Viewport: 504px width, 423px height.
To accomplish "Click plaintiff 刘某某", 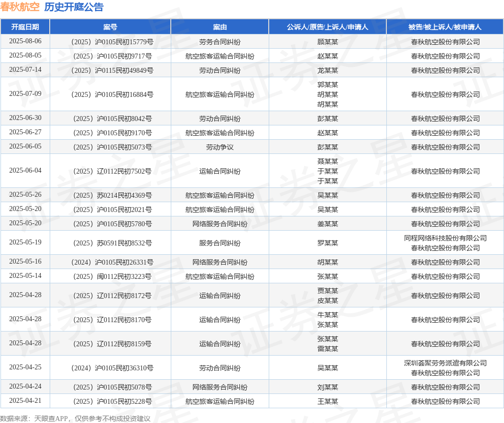I will [327, 387].
